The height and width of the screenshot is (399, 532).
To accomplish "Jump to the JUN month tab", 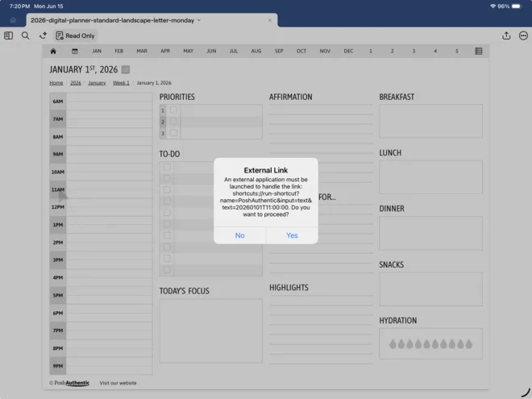I will pyautogui.click(x=211, y=52).
